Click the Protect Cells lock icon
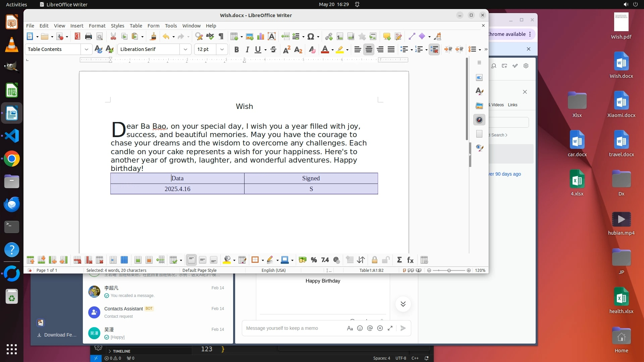 point(375,260)
